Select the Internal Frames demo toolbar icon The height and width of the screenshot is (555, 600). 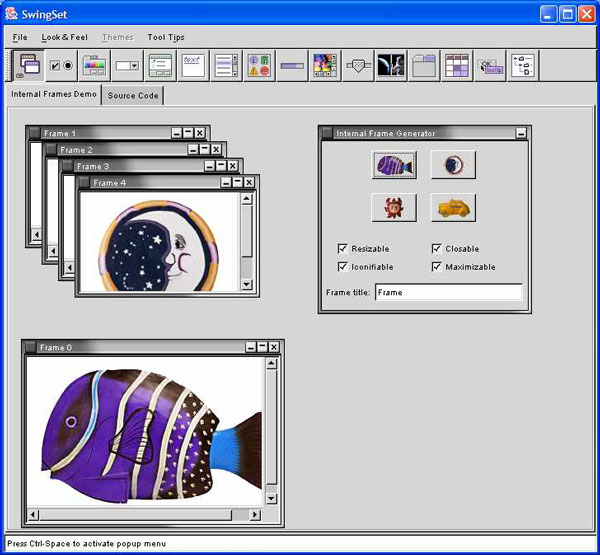click(28, 65)
